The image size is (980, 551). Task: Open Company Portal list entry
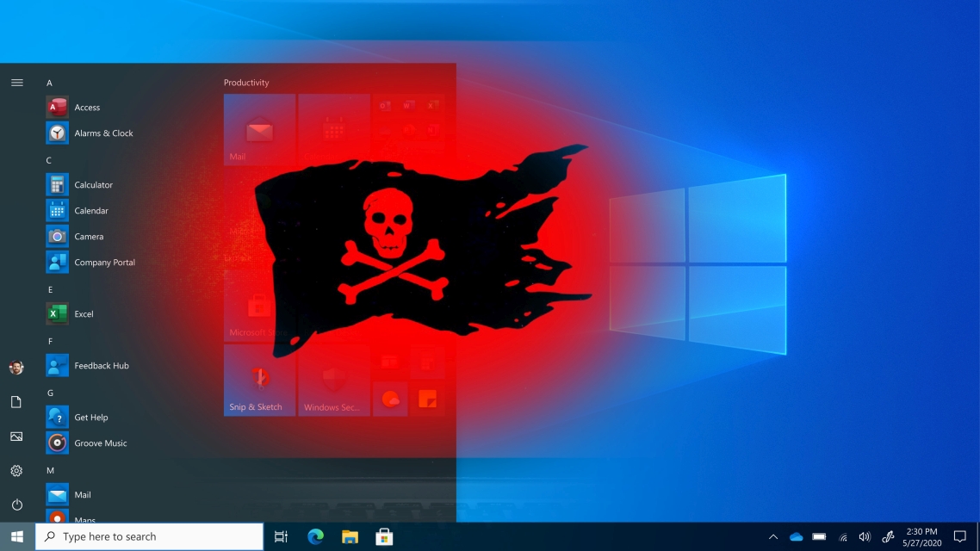(104, 263)
